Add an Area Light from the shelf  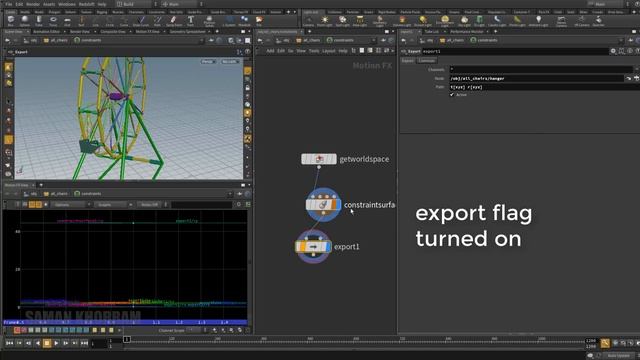click(x=360, y=21)
